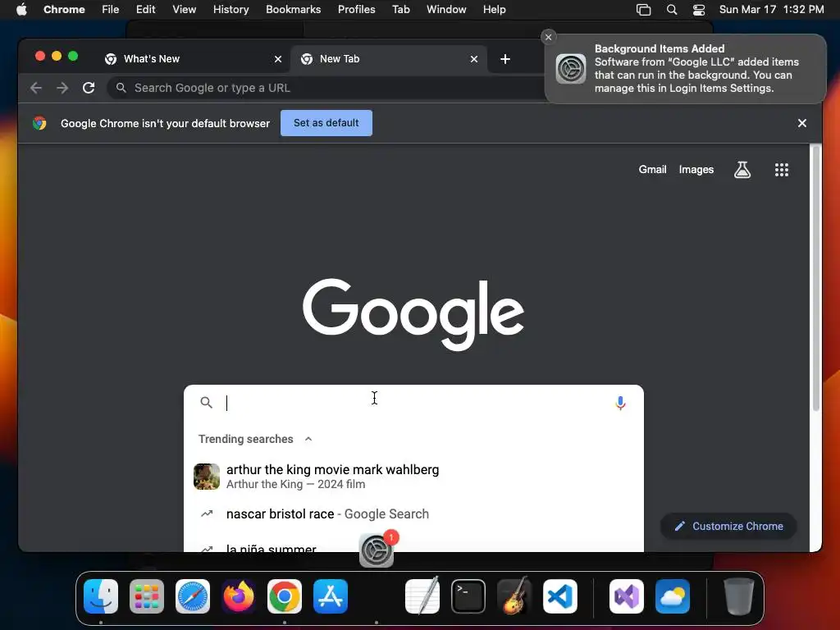This screenshot has width=840, height=630.
Task: Focus the address bar URL field
Action: tap(326, 88)
